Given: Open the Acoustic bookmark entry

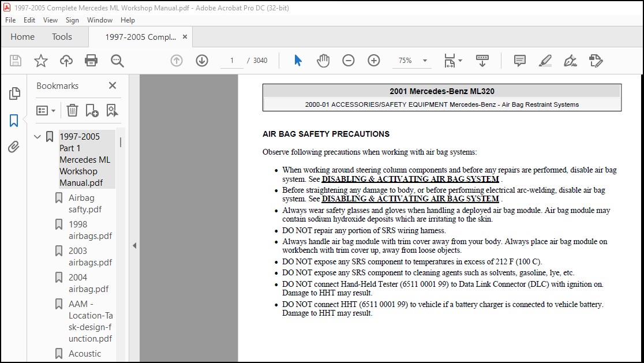Looking at the screenshot, I should click(x=85, y=354).
